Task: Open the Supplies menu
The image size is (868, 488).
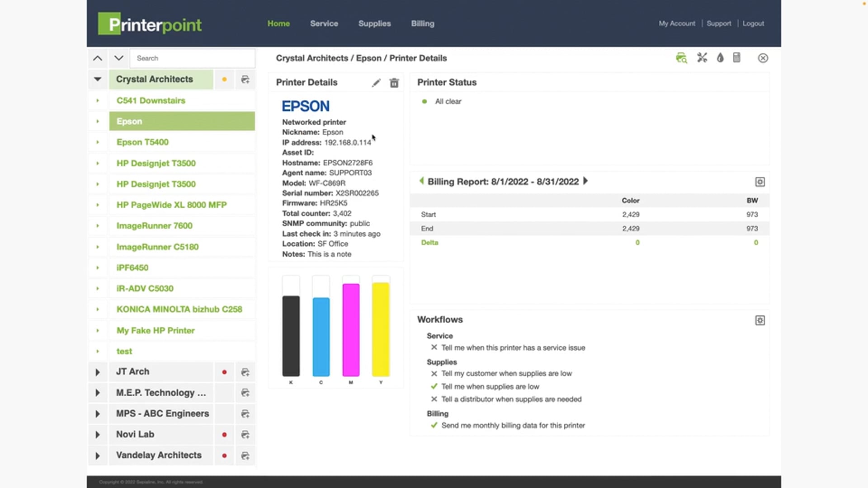Action: click(x=374, y=23)
